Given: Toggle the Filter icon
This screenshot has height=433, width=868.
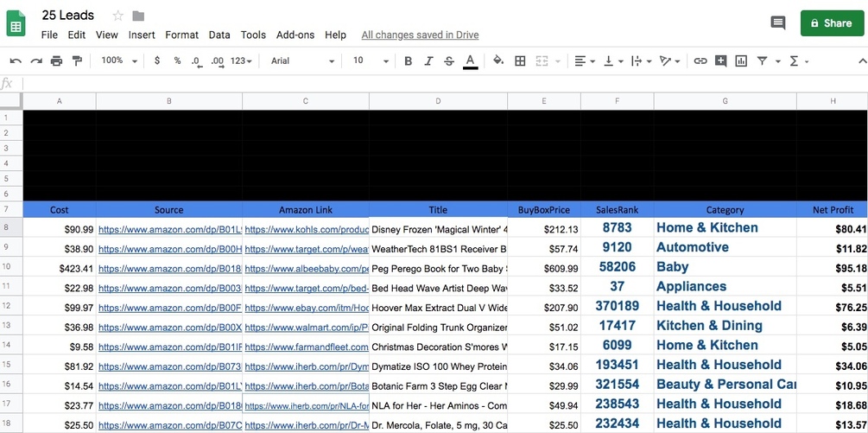Looking at the screenshot, I should 763,60.
